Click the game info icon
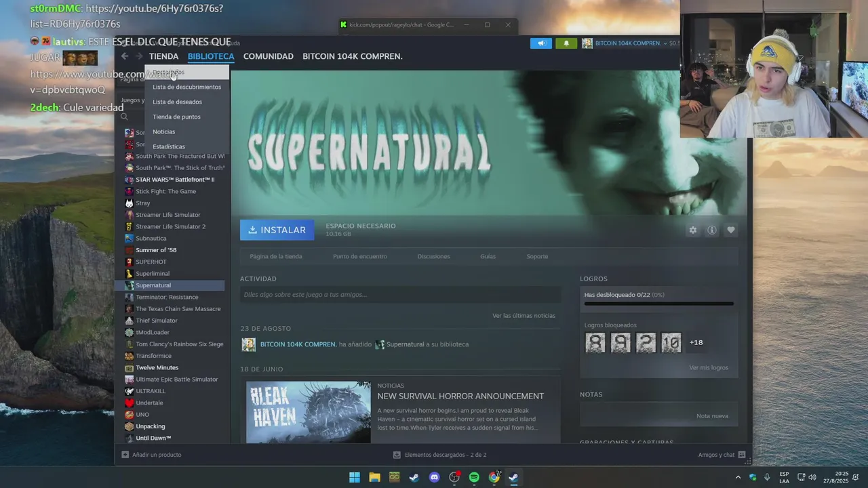Viewport: 868px width, 488px height. tap(712, 230)
